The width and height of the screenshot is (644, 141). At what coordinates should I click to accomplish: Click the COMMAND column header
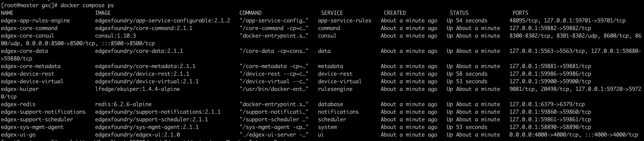[x=250, y=13]
